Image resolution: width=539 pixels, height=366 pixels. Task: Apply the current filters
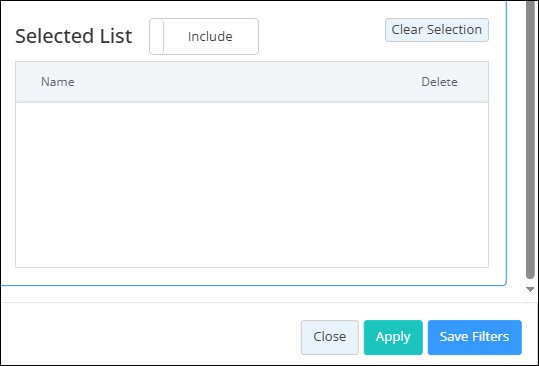(x=393, y=337)
